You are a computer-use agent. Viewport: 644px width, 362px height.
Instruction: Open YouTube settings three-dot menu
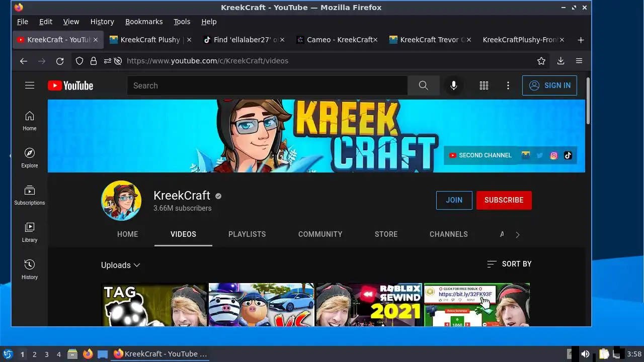pyautogui.click(x=508, y=85)
